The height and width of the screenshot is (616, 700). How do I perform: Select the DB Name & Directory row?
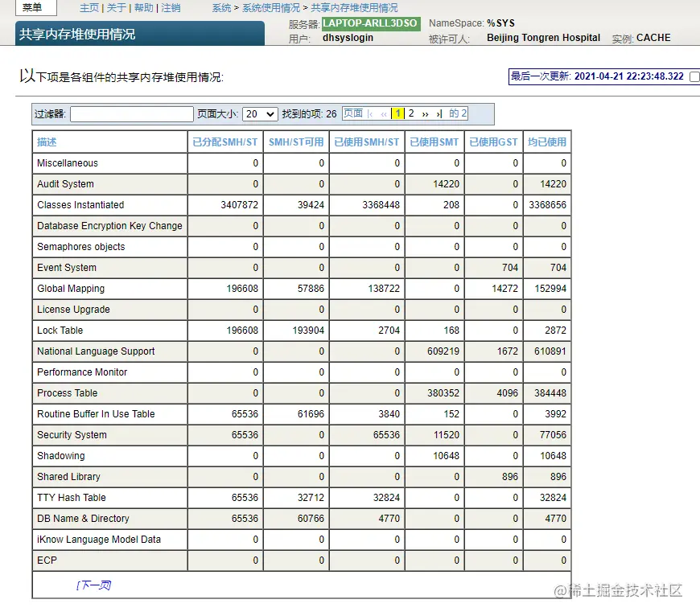[302, 519]
